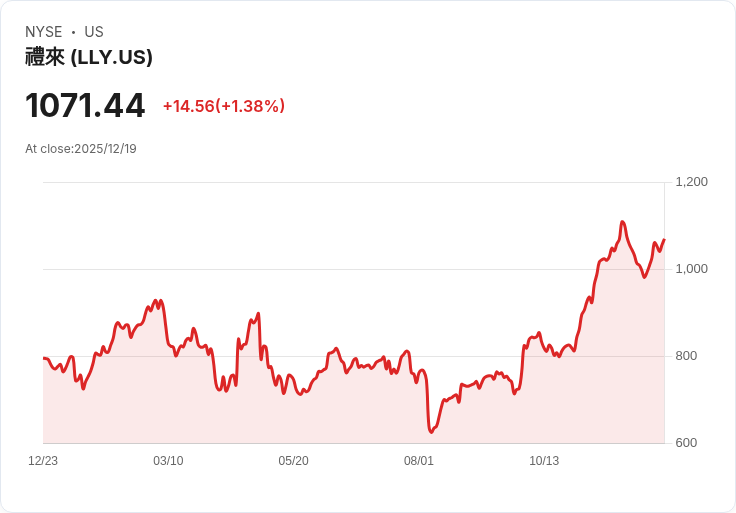Select the 05/20 date on the x-axis
This screenshot has width=736, height=513.
[x=293, y=461]
